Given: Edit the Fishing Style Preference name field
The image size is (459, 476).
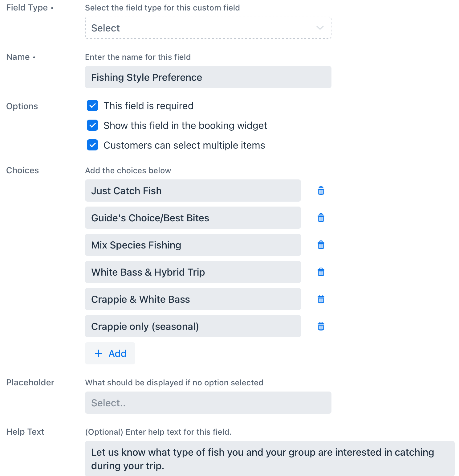Looking at the screenshot, I should (208, 77).
